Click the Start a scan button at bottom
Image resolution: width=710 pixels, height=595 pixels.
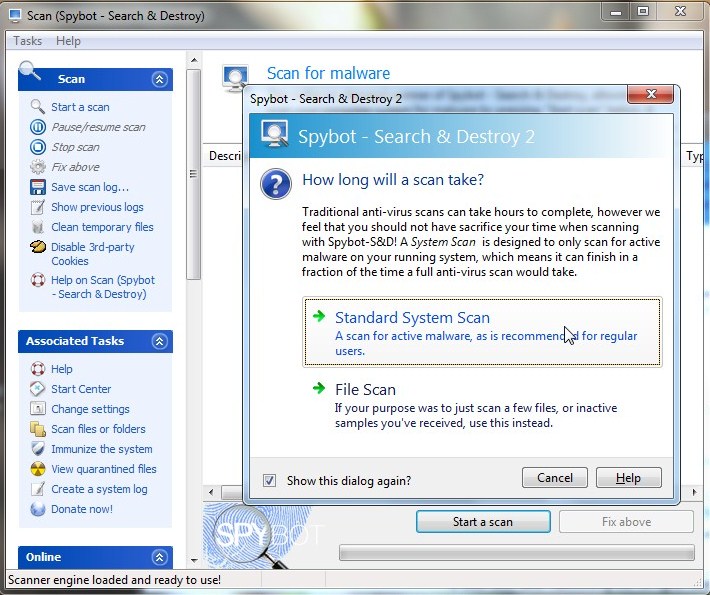(483, 522)
